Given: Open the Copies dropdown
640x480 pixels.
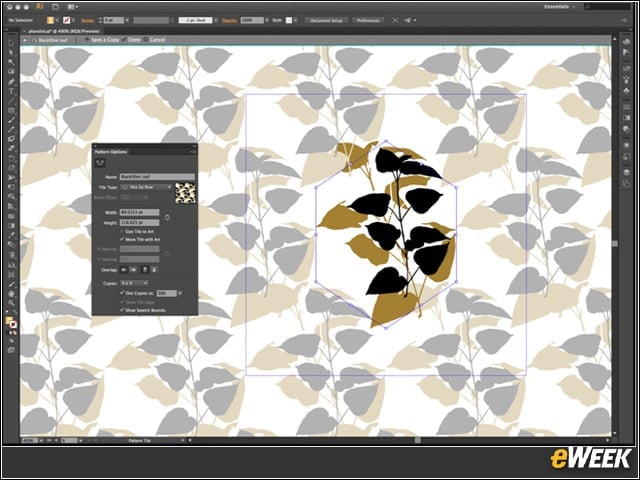Looking at the screenshot, I should coord(134,283).
